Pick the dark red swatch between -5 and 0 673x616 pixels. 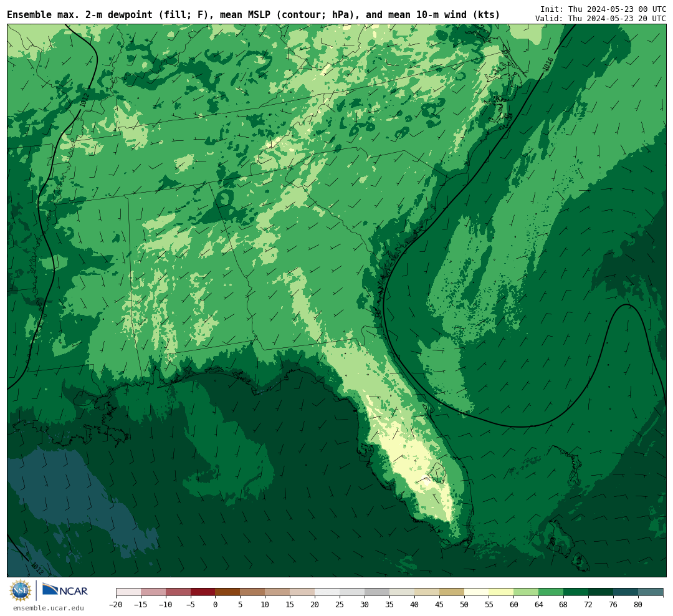tap(203, 592)
